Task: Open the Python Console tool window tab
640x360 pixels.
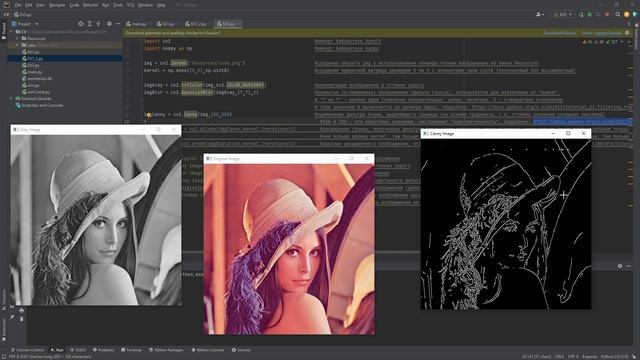Action: coord(208,350)
